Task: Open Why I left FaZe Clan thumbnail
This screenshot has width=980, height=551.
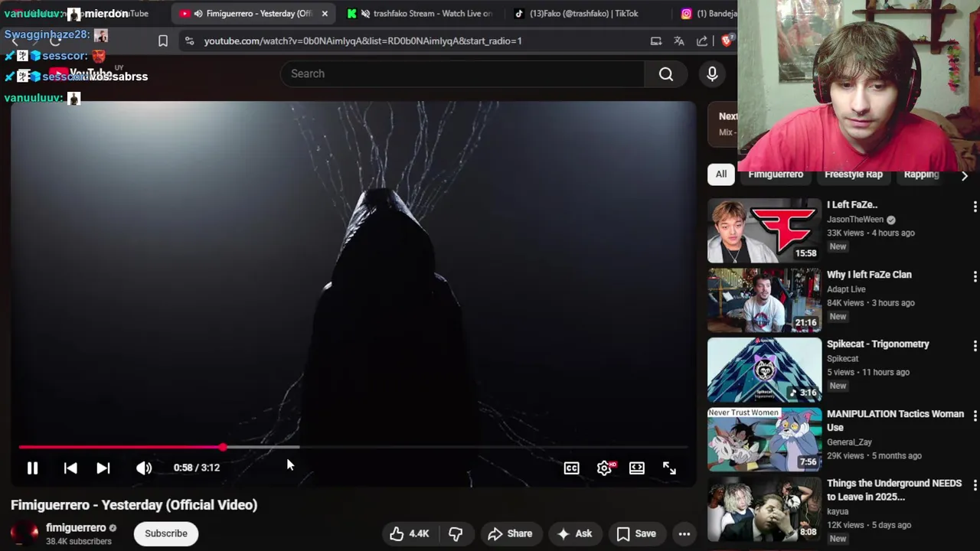Action: [x=764, y=301]
